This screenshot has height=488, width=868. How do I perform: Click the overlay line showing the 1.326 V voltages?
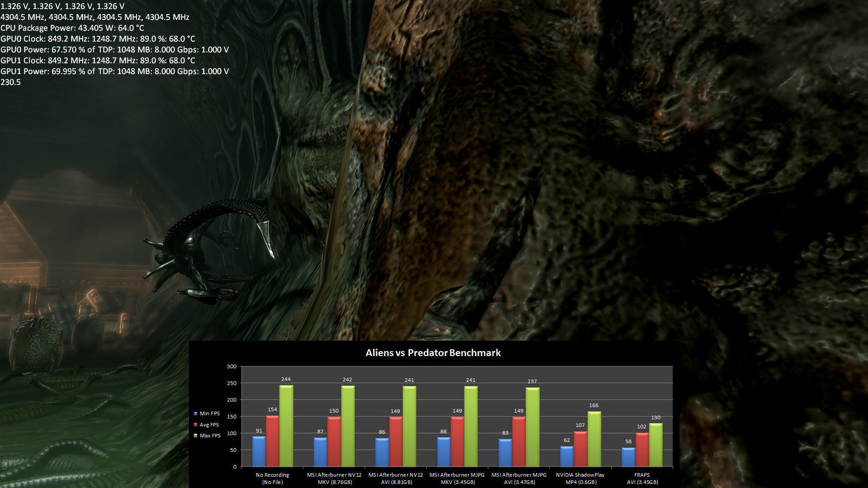click(x=62, y=6)
